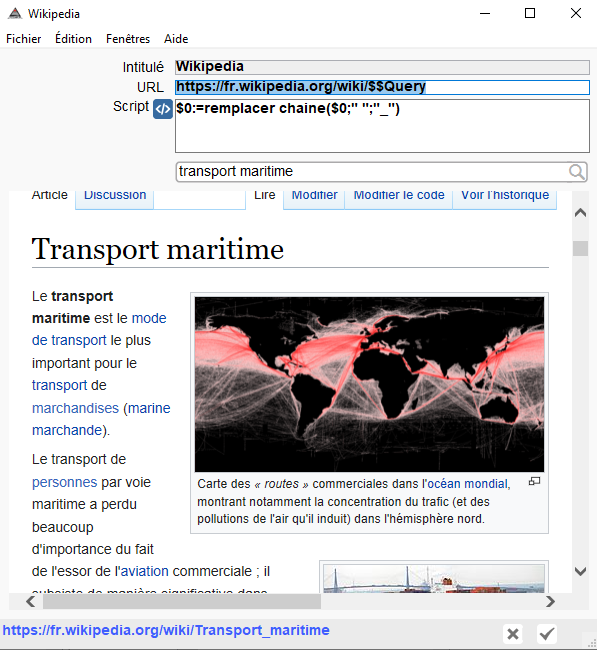Image resolution: width=597 pixels, height=650 pixels.
Task: Click the checkmark validate icon
Action: pos(546,633)
